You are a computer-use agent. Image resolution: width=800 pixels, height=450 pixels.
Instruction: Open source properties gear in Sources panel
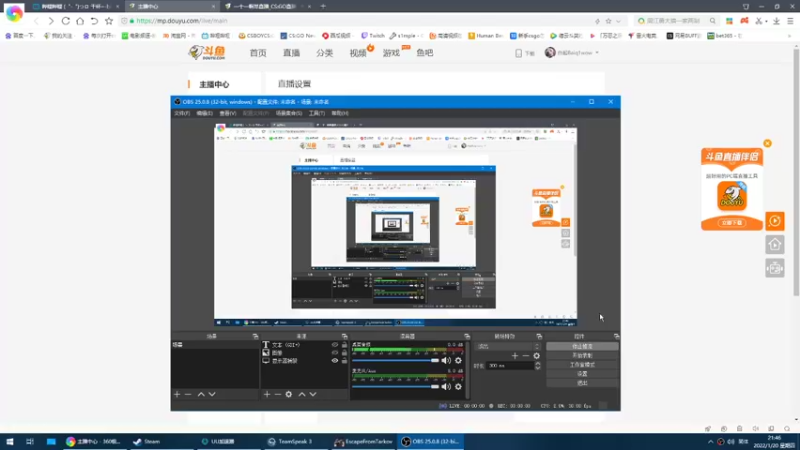289,394
